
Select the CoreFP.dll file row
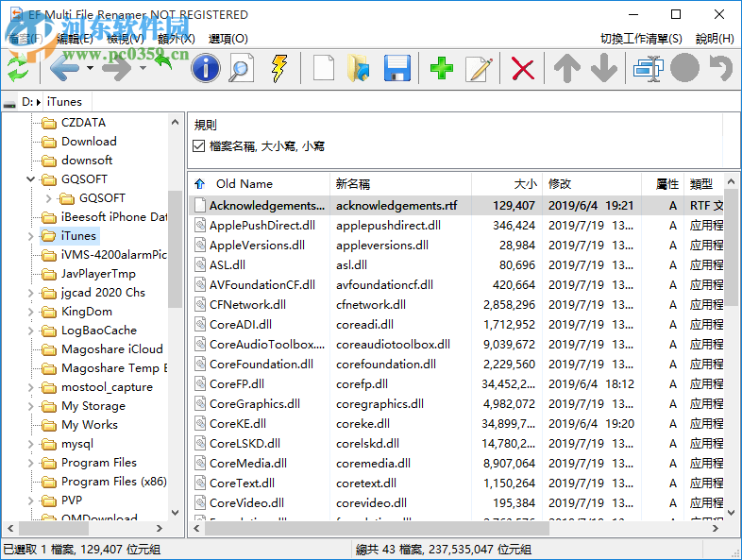click(x=456, y=384)
